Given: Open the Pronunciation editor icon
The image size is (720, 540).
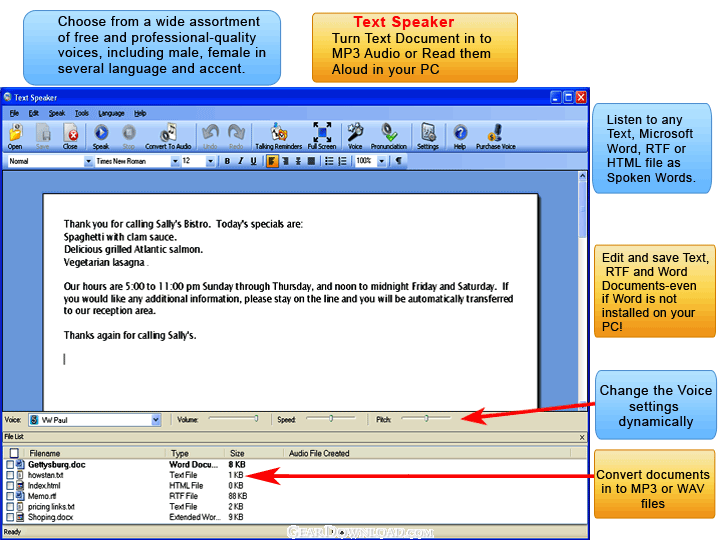Looking at the screenshot, I should point(389,135).
